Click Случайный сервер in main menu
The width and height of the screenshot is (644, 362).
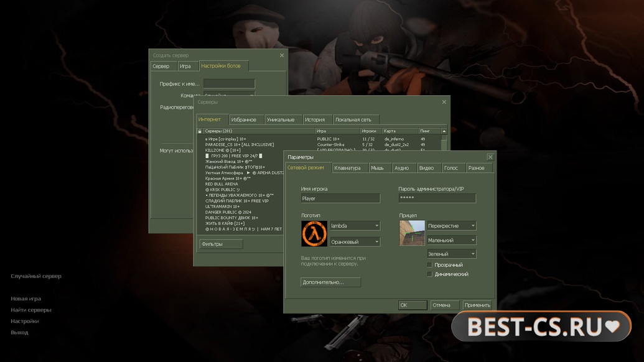click(x=36, y=276)
